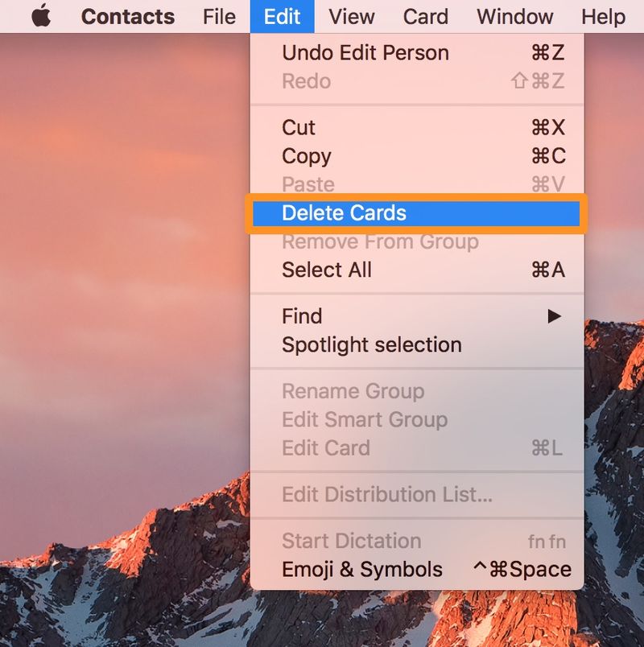Select the Delete Cards menu item
This screenshot has width=644, height=647.
416,213
